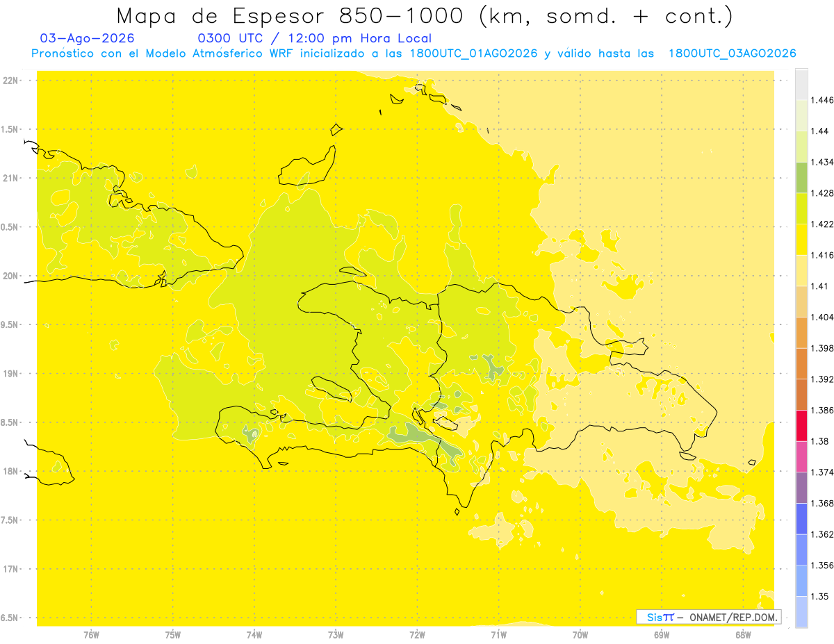Select the 72W longitude label
This screenshot has height=644, width=834.
tap(417, 635)
